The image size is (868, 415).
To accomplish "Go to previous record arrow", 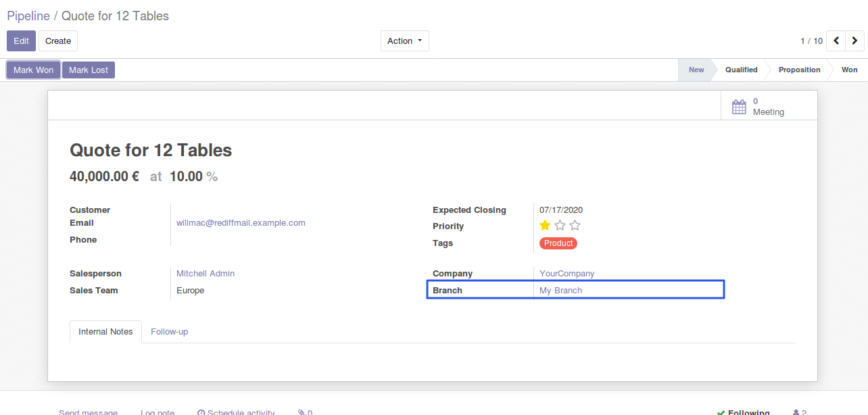I will [x=836, y=41].
